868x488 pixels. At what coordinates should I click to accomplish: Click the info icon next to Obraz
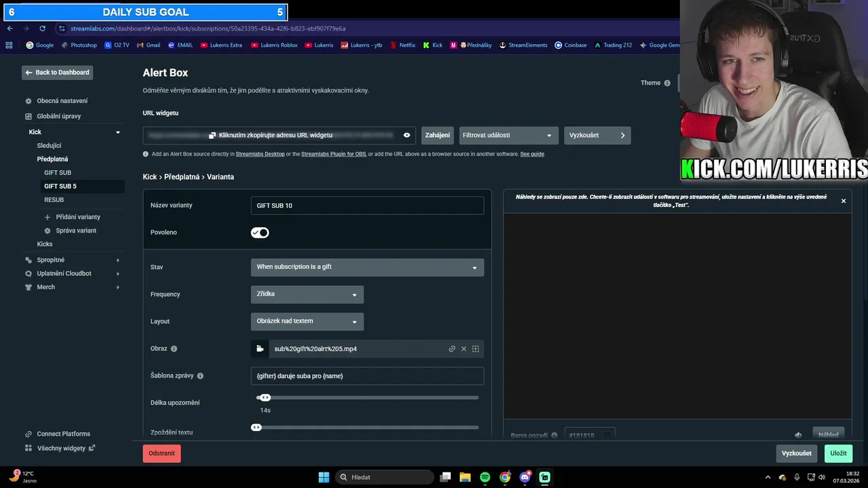(174, 349)
